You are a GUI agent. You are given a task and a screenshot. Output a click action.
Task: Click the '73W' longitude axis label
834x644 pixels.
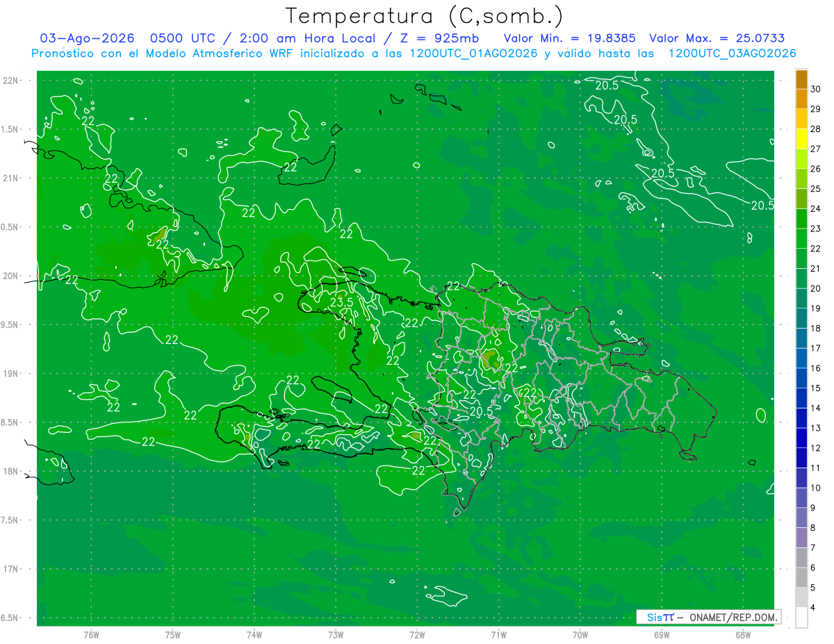click(336, 635)
